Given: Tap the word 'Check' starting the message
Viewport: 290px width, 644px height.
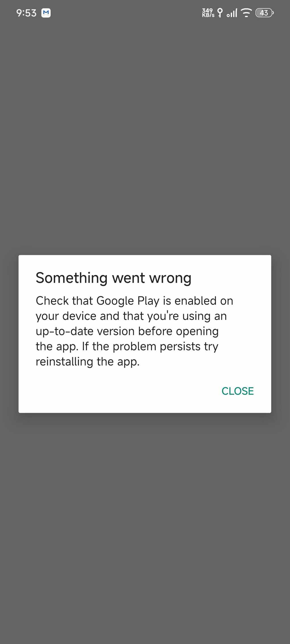Looking at the screenshot, I should point(52,301).
